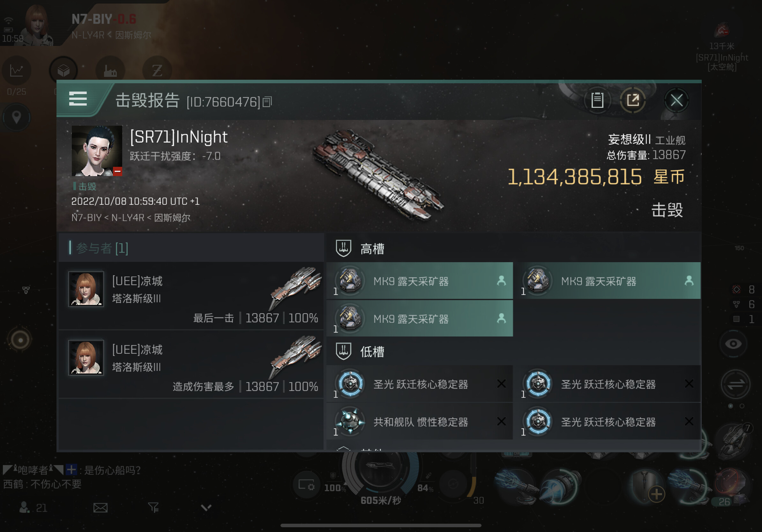Copy the kill report ID 7660476

pyautogui.click(x=267, y=102)
